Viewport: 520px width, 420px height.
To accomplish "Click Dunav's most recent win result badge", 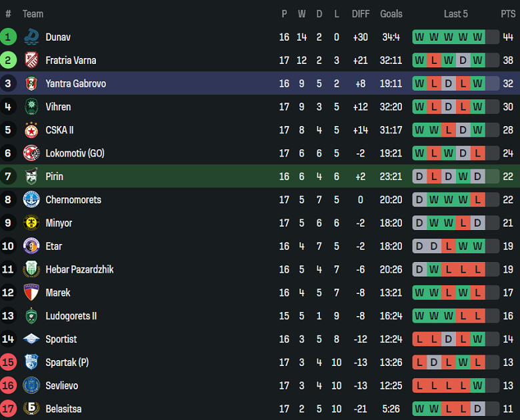I will 477,37.
